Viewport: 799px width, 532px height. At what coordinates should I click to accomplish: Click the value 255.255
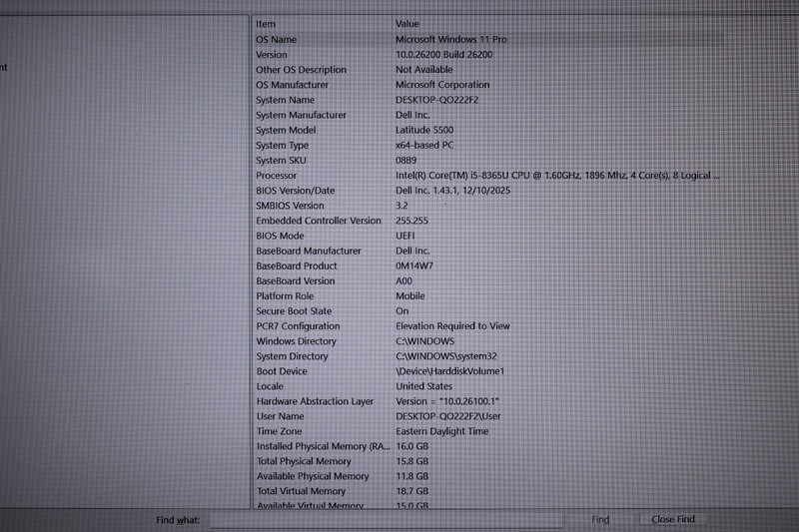click(x=411, y=221)
